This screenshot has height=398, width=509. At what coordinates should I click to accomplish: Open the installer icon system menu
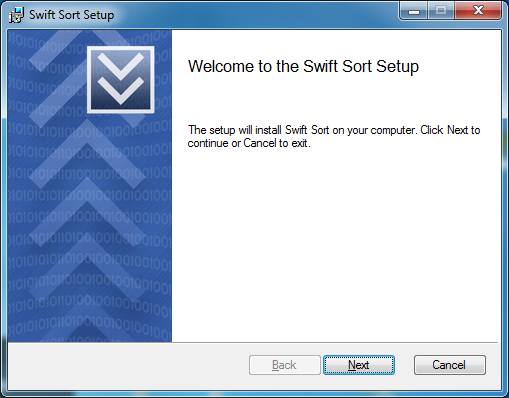click(16, 15)
